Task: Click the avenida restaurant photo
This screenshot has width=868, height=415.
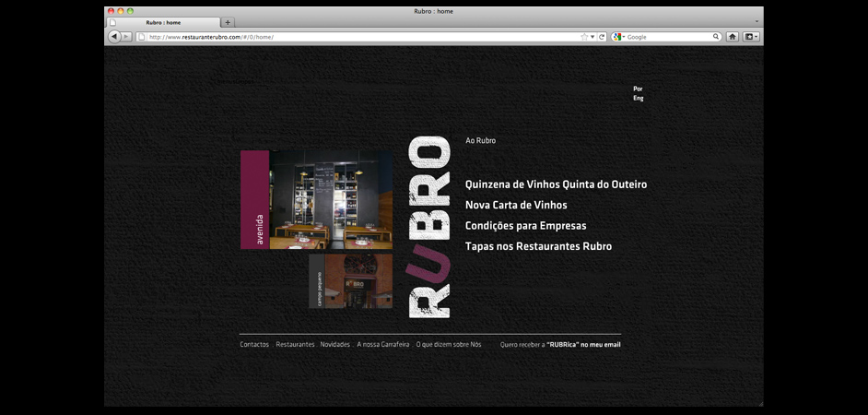Action: click(330, 200)
